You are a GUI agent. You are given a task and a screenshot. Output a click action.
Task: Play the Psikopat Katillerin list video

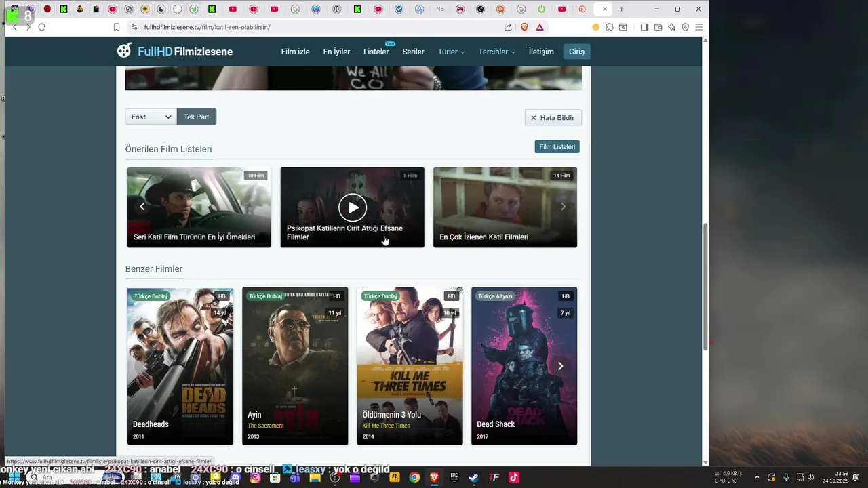[353, 207]
